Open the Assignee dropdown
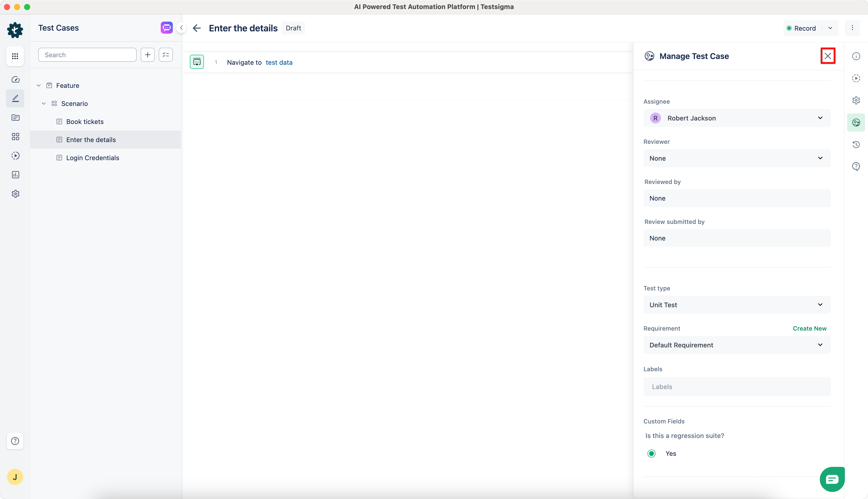868x499 pixels. 737,118
